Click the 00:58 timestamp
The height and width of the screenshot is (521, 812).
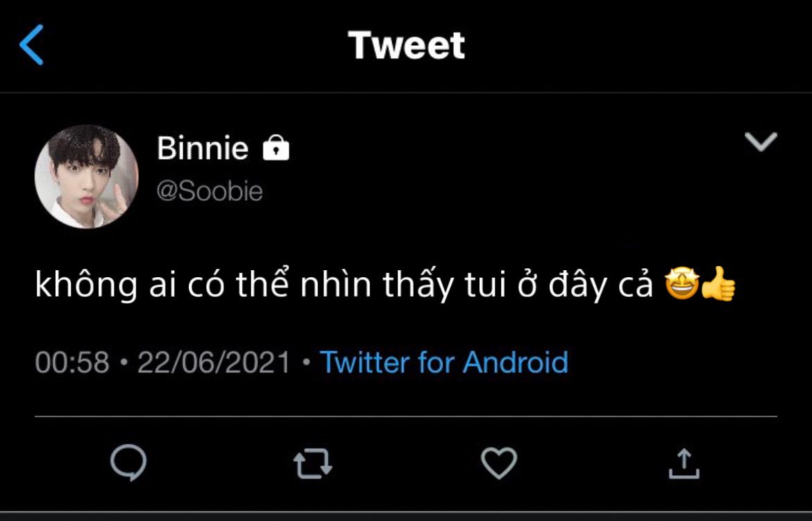[x=72, y=363]
